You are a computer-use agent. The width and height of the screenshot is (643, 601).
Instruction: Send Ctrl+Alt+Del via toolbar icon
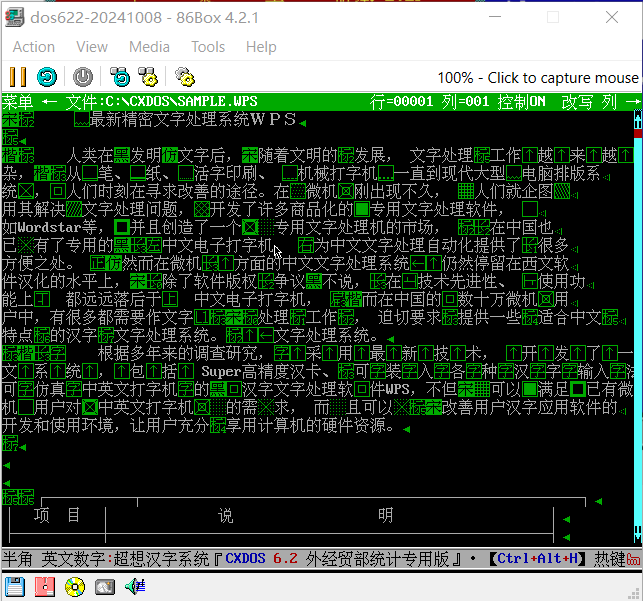tap(120, 77)
